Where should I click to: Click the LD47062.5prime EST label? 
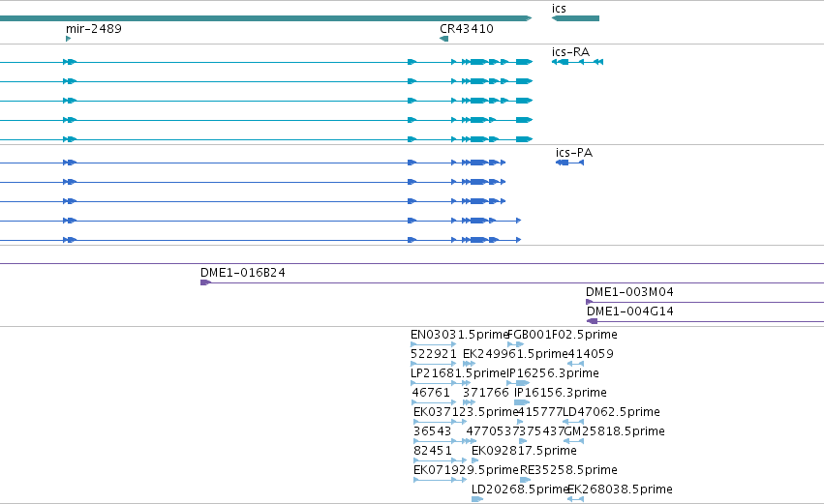click(611, 412)
